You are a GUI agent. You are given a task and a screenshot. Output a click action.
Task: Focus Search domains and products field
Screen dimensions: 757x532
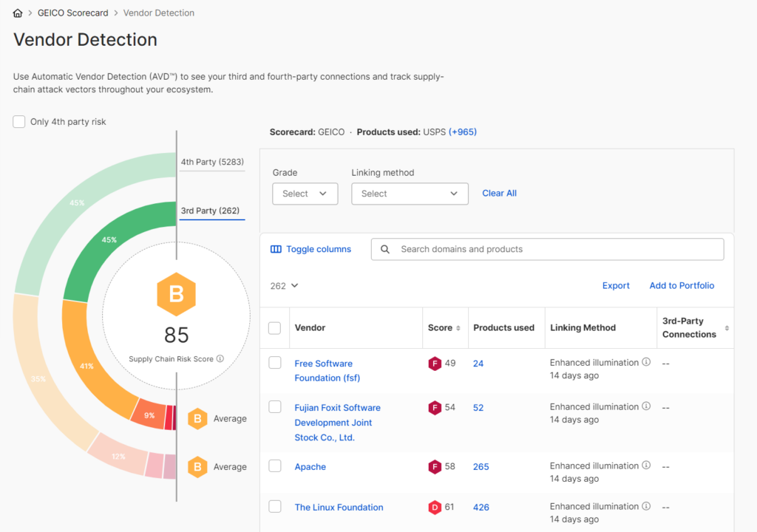(548, 249)
